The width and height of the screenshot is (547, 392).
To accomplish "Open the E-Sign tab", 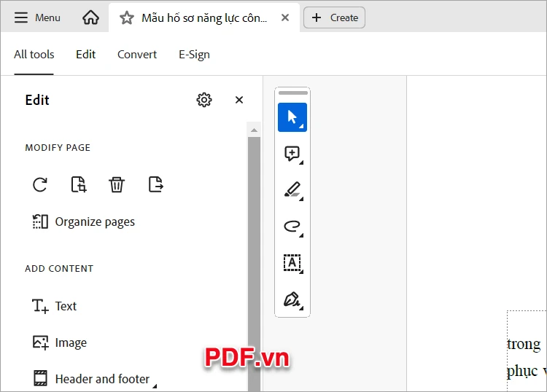I will click(x=194, y=55).
